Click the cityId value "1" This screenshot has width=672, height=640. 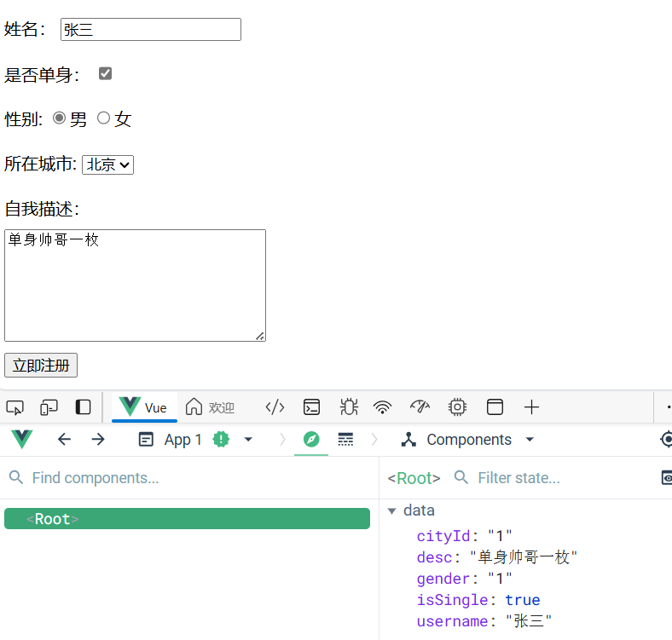[x=500, y=536]
